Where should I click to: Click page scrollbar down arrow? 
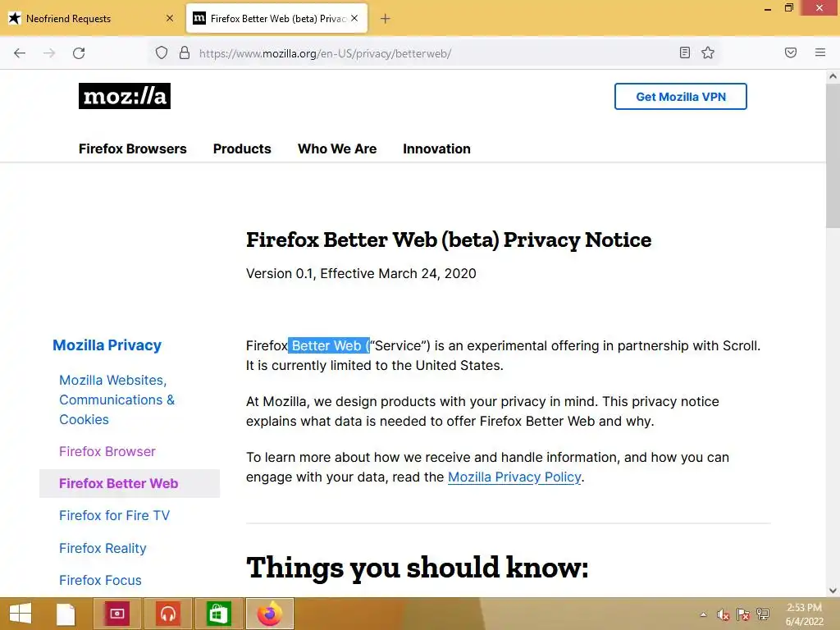coord(833,591)
